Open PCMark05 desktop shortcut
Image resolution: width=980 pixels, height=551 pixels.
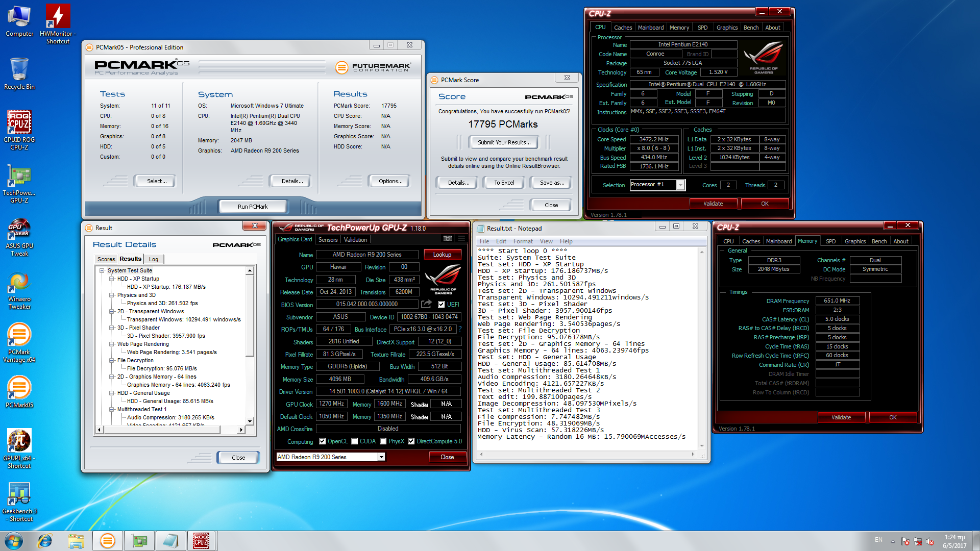[19, 392]
